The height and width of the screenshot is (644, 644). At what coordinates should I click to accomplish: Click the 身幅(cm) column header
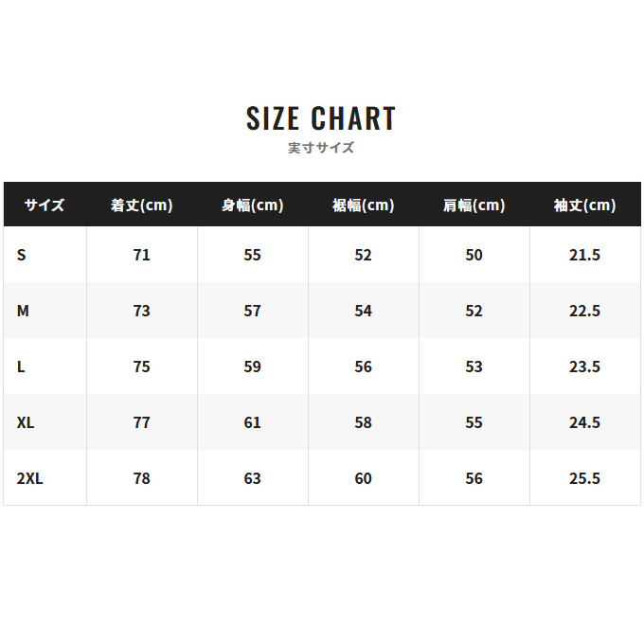pyautogui.click(x=253, y=205)
